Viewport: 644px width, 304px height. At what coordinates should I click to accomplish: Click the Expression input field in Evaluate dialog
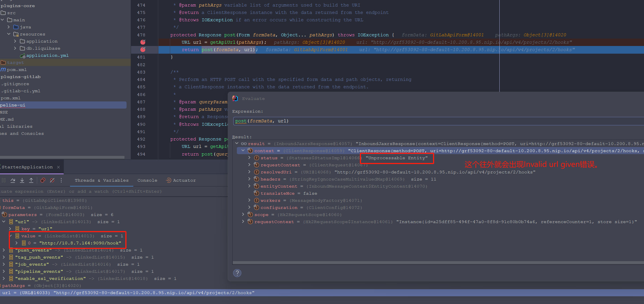coord(438,121)
